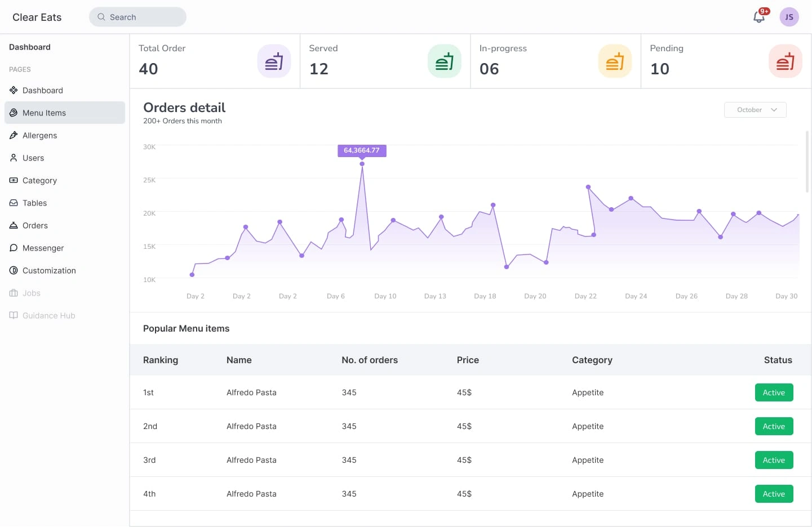Click the Status column header
This screenshot has height=527, width=812.
tap(778, 360)
